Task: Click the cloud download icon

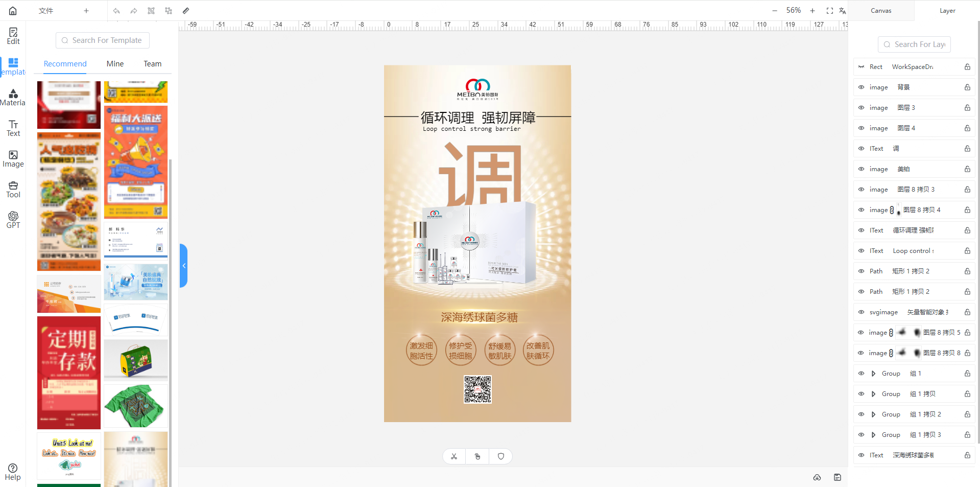Action: 817,477
